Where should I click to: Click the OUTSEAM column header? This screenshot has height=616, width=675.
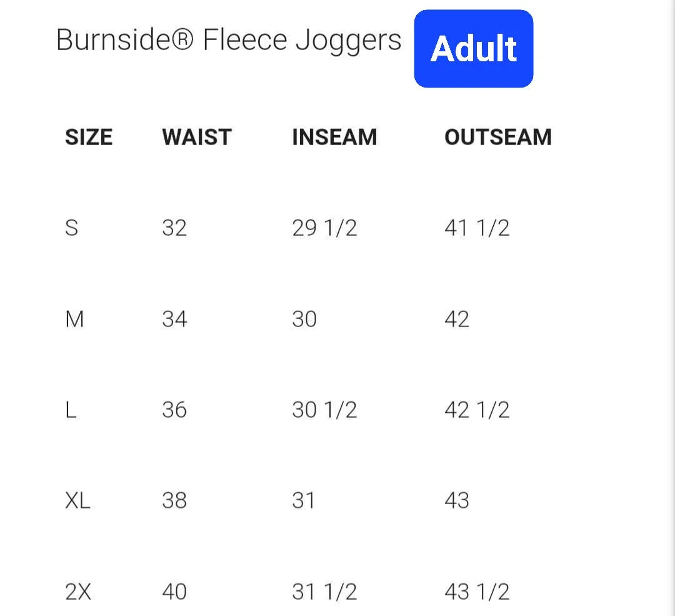(498, 138)
